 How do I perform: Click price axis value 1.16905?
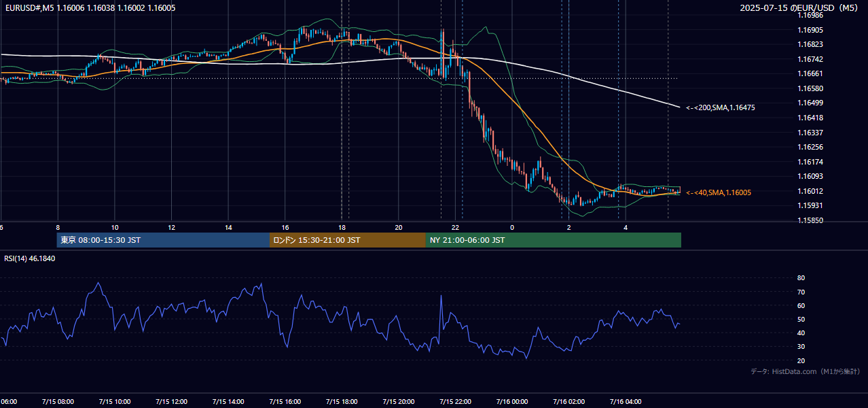[810, 30]
